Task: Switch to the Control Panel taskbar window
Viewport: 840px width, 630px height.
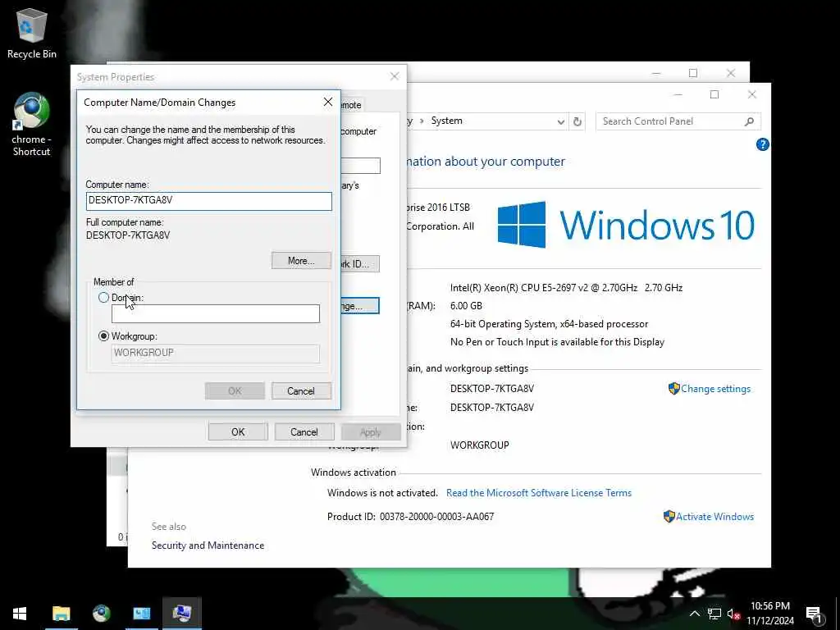Action: (x=141, y=614)
